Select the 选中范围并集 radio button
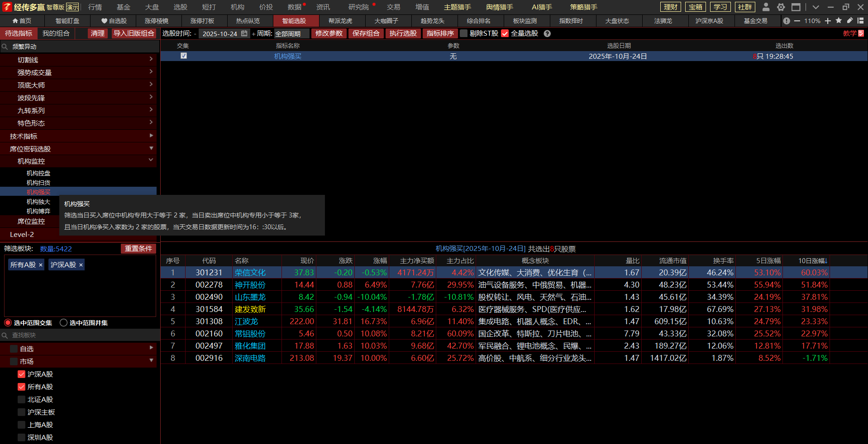This screenshot has height=444, width=868. click(64, 323)
